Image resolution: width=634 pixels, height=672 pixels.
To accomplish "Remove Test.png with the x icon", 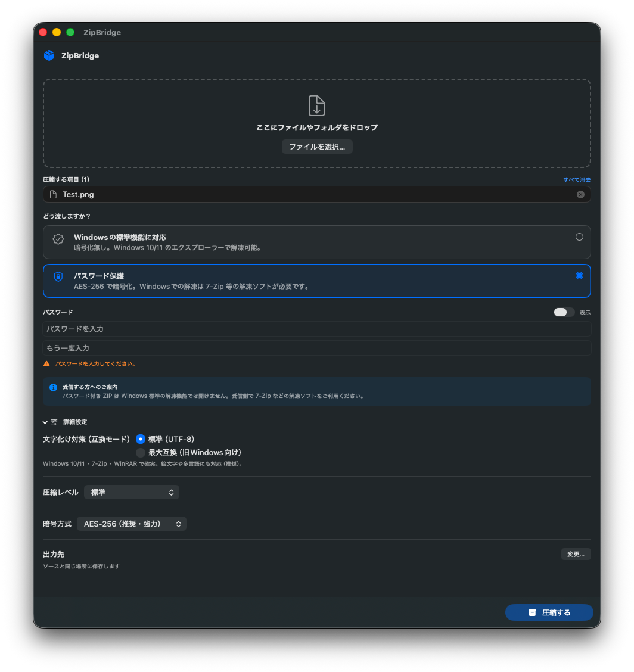I will [x=580, y=195].
